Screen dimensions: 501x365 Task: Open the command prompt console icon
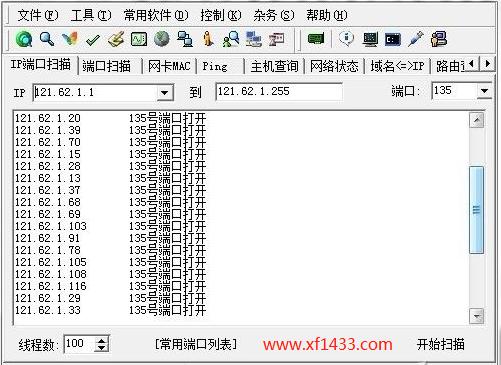tap(393, 40)
